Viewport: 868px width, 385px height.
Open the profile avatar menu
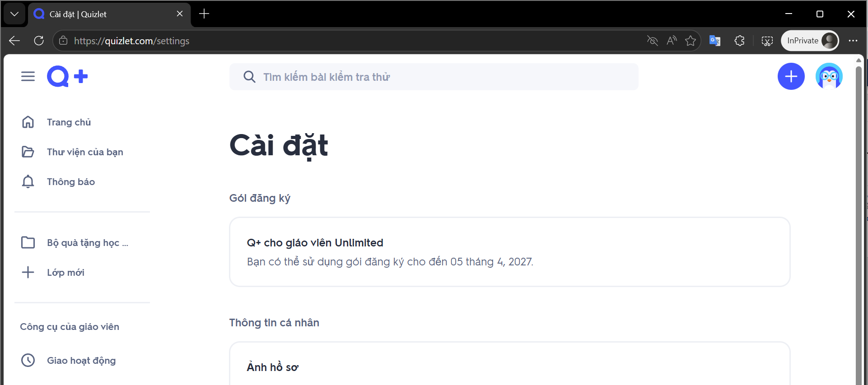coord(829,76)
